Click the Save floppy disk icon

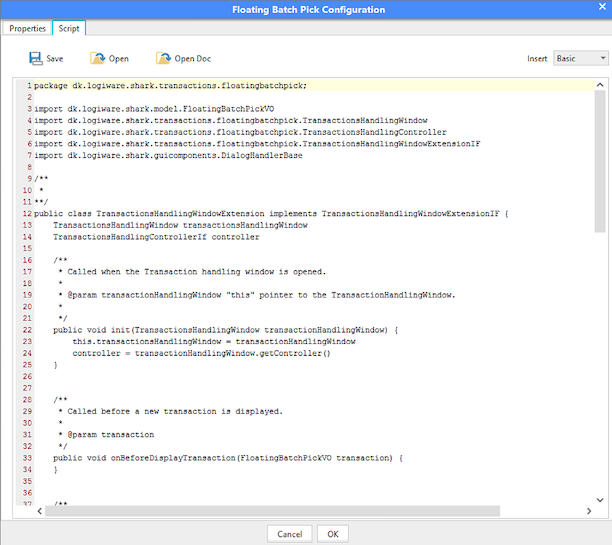(36, 58)
